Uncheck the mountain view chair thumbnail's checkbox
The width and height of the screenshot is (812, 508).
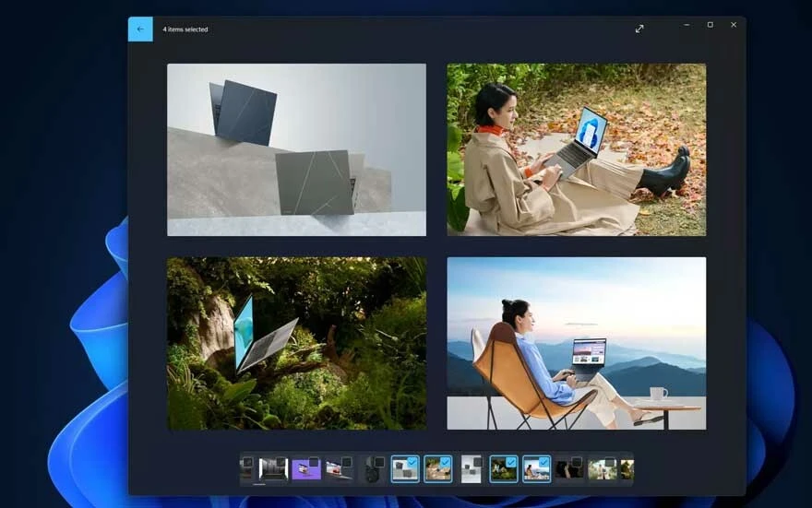[543, 462]
